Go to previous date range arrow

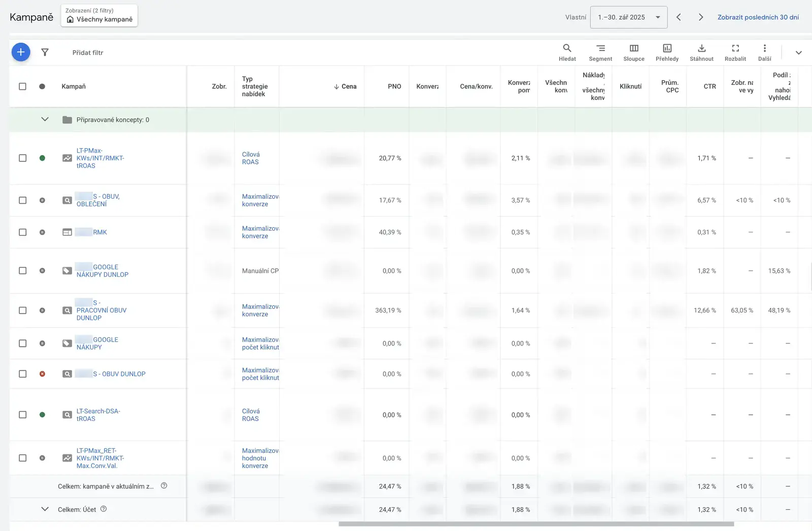coord(679,17)
